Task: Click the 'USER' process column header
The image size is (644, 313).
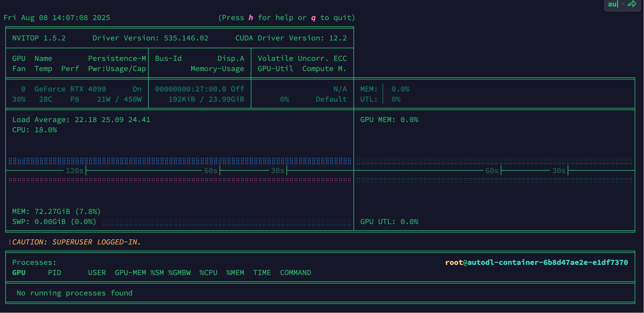Action: [97, 273]
